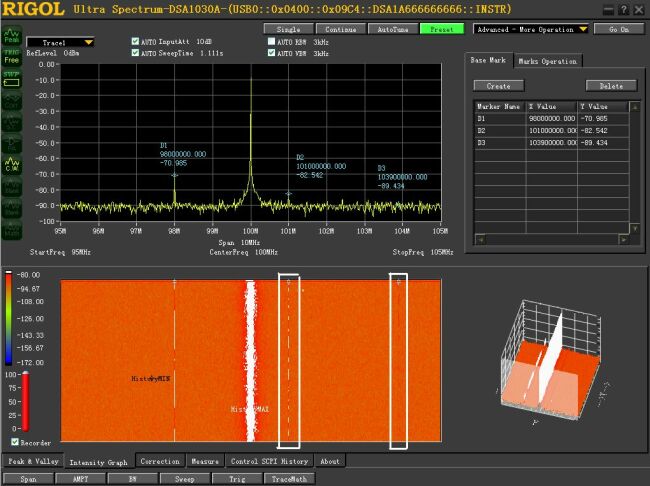Click the Create marker button

[x=498, y=86]
